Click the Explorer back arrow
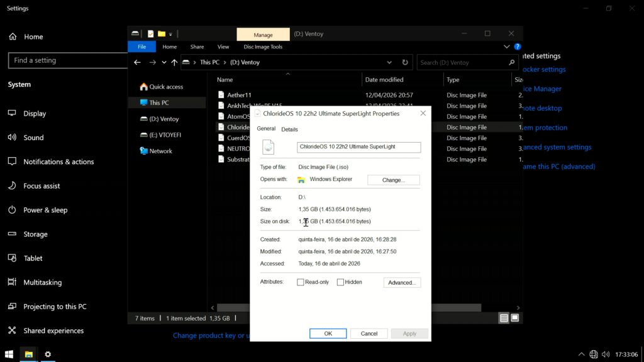This screenshot has width=644, height=362. (x=137, y=63)
